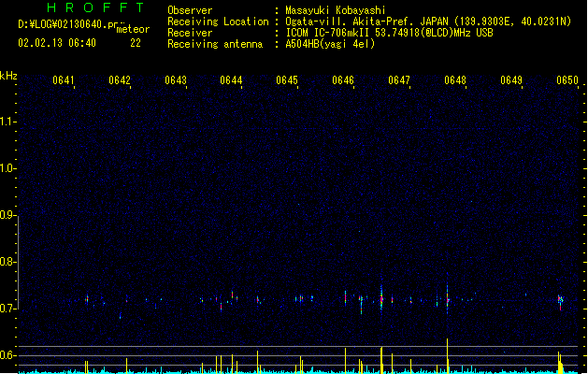Click the 0646 time axis marker
Image resolution: width=588 pixels, height=374 pixels.
pos(343,80)
